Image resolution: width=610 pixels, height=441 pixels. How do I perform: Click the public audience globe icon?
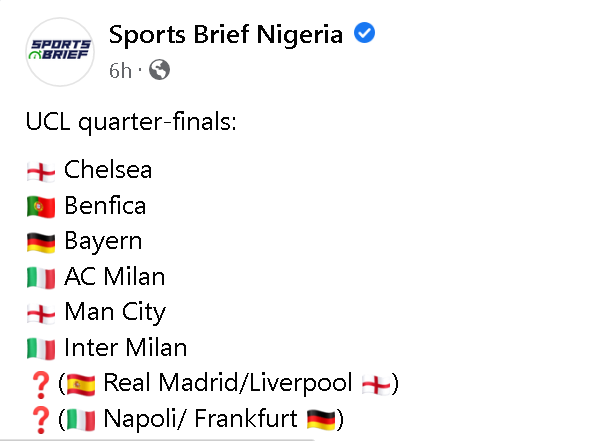coord(159,70)
